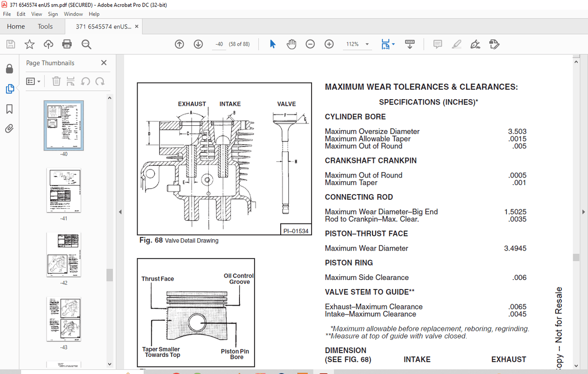The height and width of the screenshot is (374, 588).
Task: Go to the next page with down arrow
Action: tap(198, 44)
